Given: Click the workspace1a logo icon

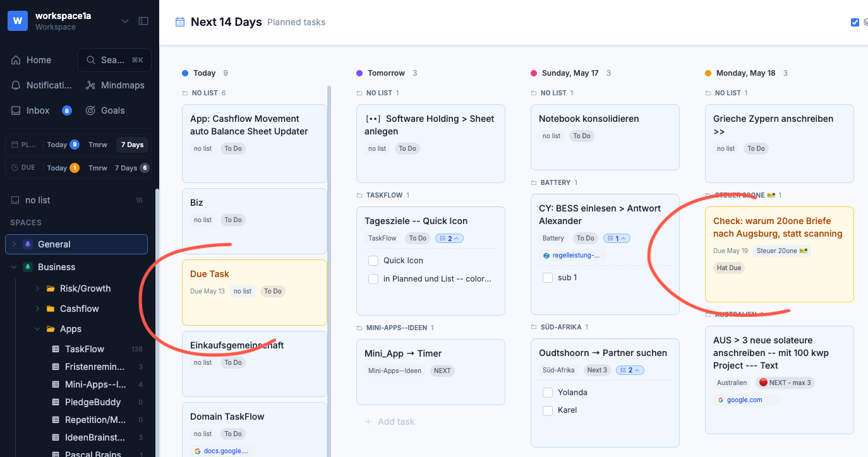Looking at the screenshot, I should coord(18,20).
